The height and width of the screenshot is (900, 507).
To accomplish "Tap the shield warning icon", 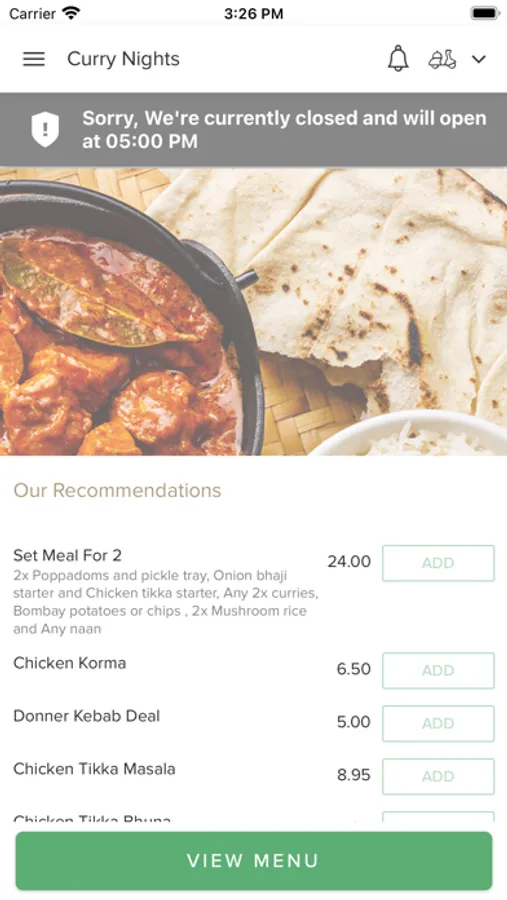I will click(x=45, y=129).
